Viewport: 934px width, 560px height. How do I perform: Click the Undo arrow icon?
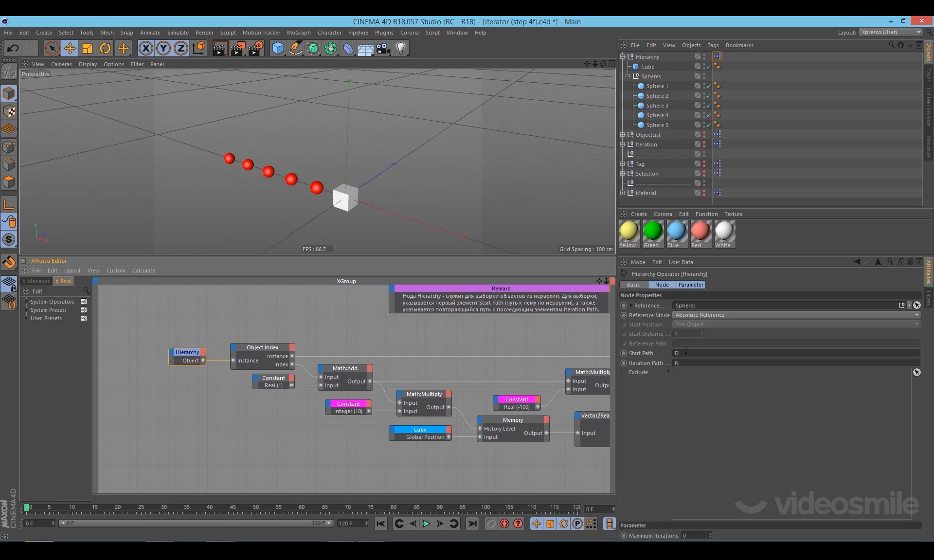(13, 48)
